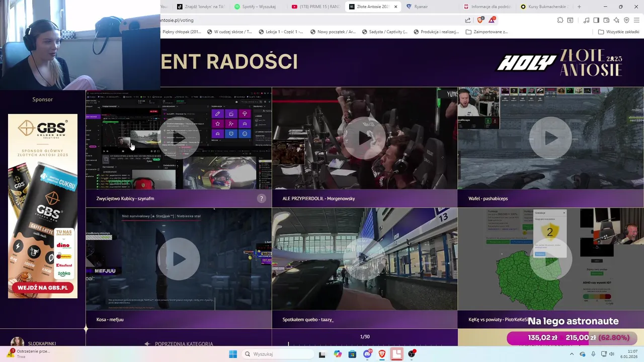Play the ALE PRZYPIERDOLIŁ - Morgenowsky clip
Image resolution: width=644 pixels, height=362 pixels.
365,138
